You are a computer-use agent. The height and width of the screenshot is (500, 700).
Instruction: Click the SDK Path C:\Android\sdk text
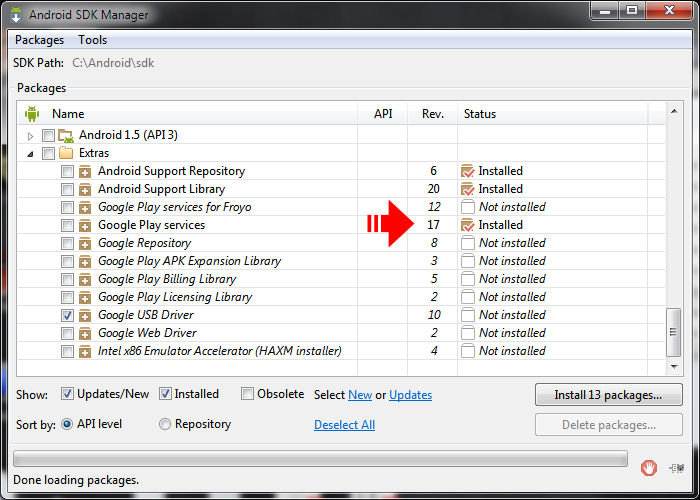pos(113,63)
